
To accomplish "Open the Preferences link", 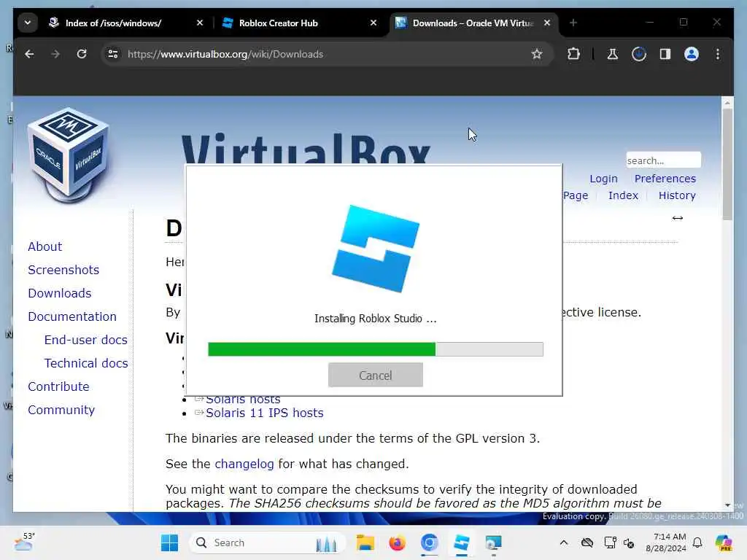I will point(665,179).
